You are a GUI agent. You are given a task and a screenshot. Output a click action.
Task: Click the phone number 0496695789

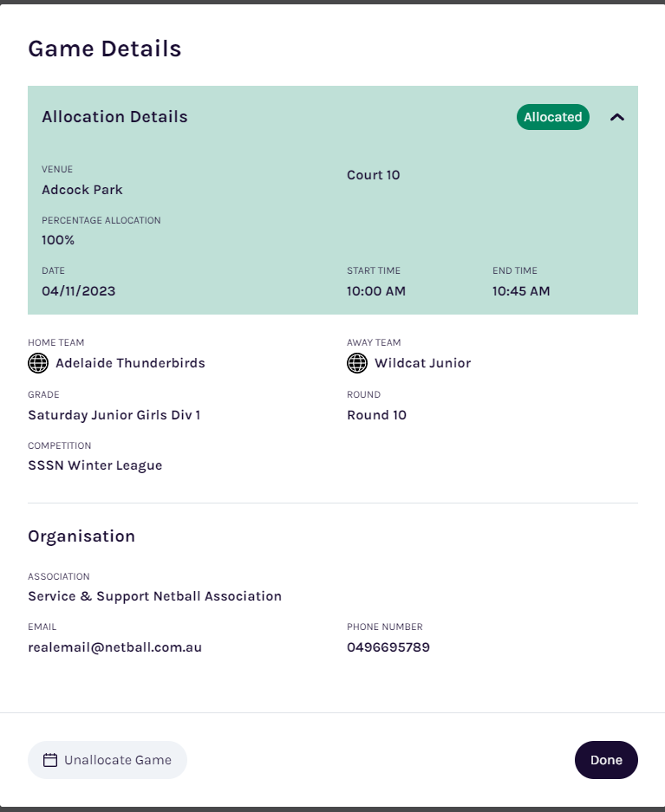(388, 647)
